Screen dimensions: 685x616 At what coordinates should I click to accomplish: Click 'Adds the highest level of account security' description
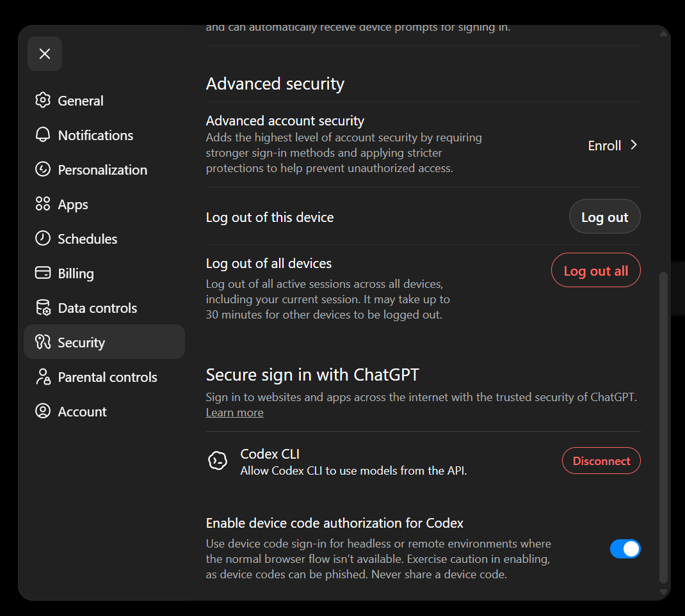[x=344, y=153]
